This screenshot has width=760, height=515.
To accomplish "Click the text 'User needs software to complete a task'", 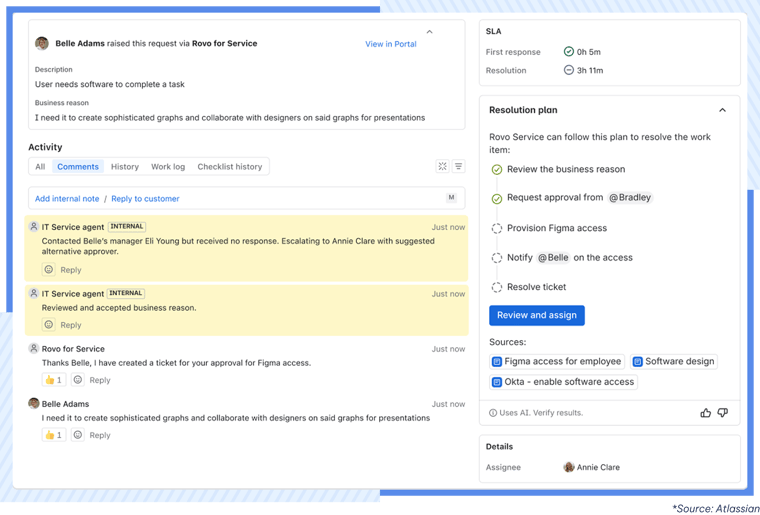I will pyautogui.click(x=110, y=84).
